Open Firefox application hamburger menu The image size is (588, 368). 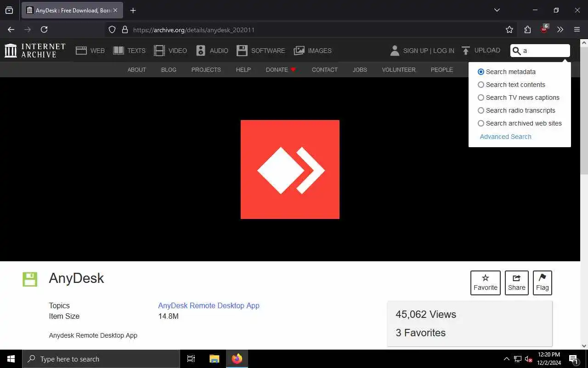coord(577,29)
